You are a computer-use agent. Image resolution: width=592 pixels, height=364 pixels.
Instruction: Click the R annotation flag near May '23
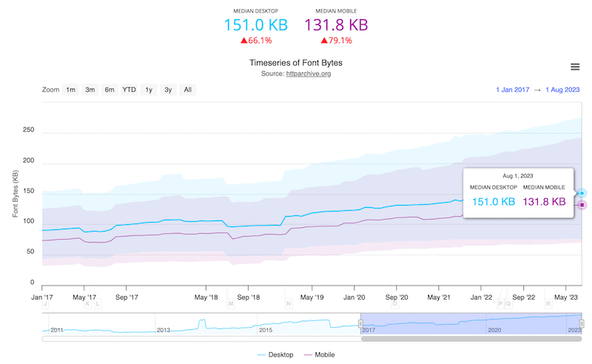tap(548, 303)
